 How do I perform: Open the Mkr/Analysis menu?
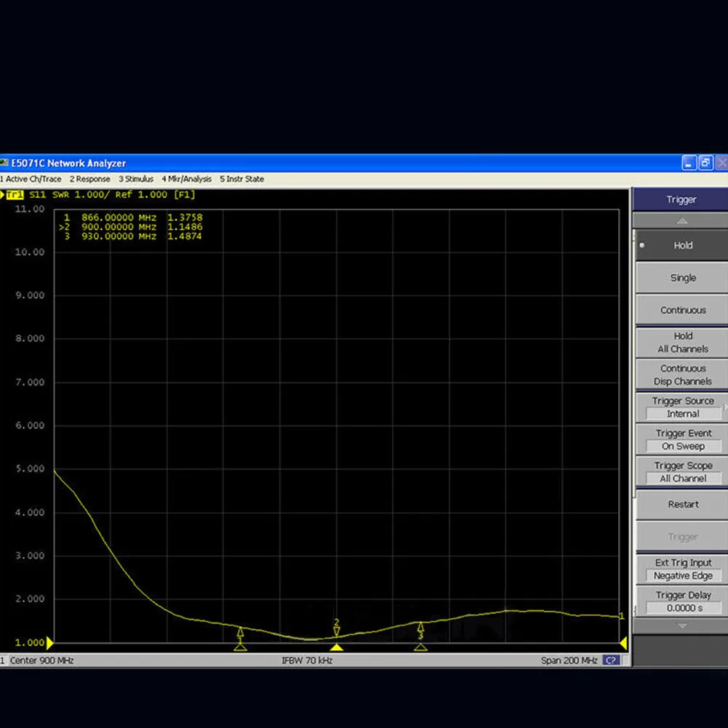pyautogui.click(x=187, y=179)
